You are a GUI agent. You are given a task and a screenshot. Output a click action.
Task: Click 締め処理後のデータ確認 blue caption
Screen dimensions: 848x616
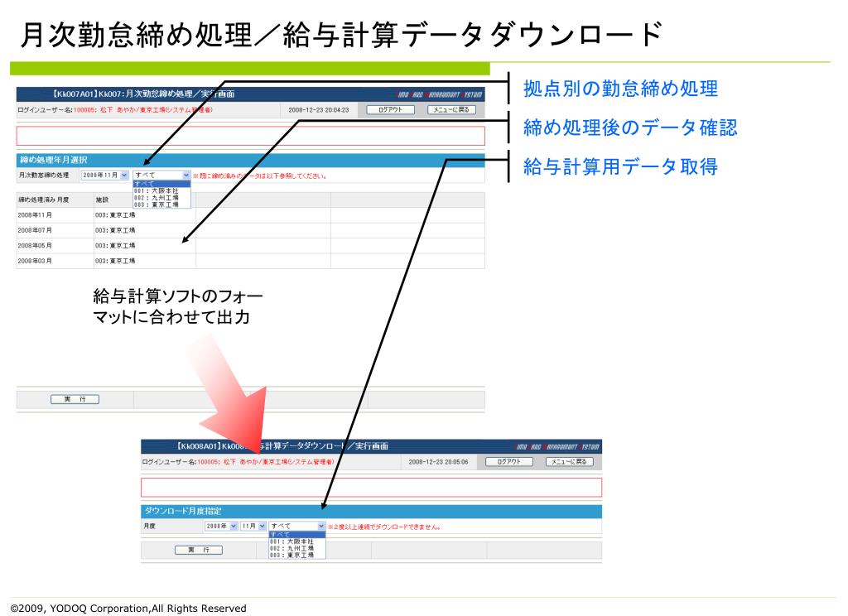point(630,128)
